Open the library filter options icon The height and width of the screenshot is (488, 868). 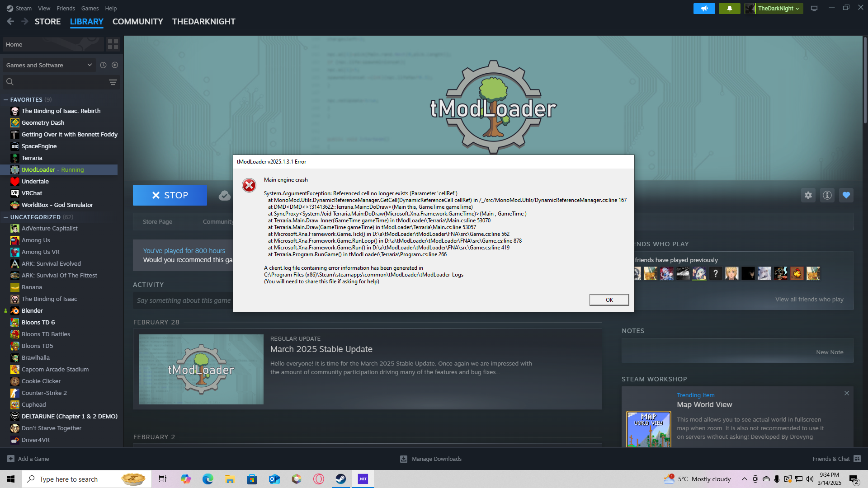(x=113, y=82)
